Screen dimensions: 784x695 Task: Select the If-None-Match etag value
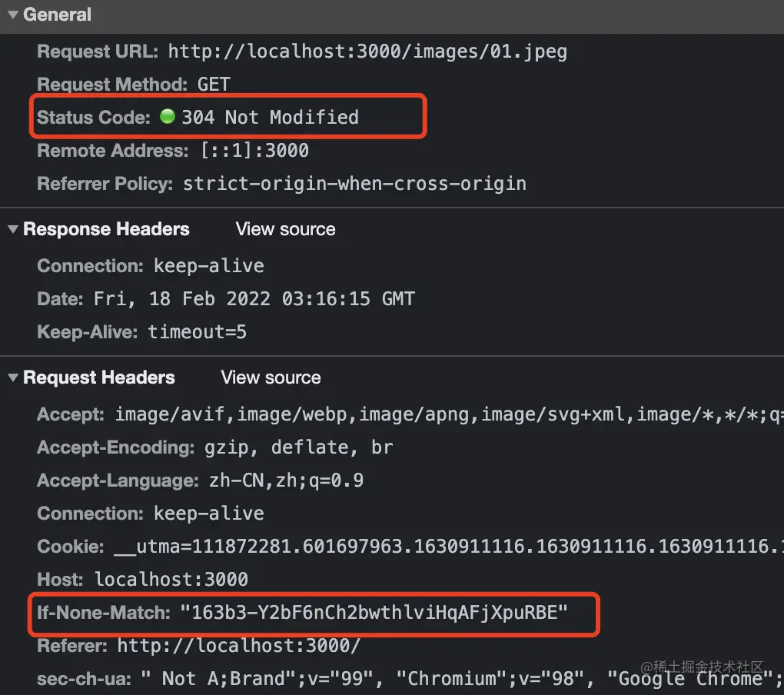[x=374, y=612]
